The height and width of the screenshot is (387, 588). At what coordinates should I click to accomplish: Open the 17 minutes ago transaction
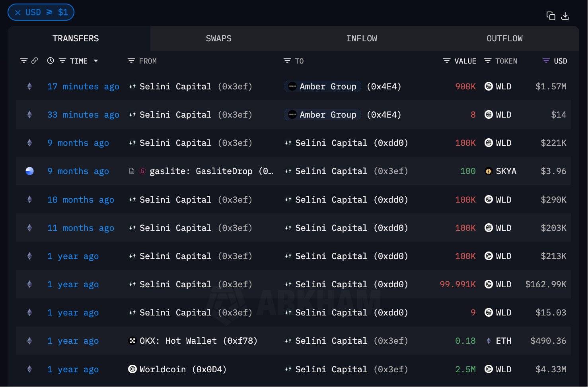(83, 87)
